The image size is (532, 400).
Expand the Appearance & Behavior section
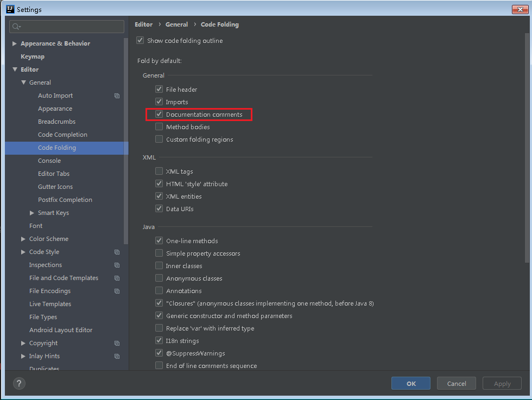tap(14, 43)
